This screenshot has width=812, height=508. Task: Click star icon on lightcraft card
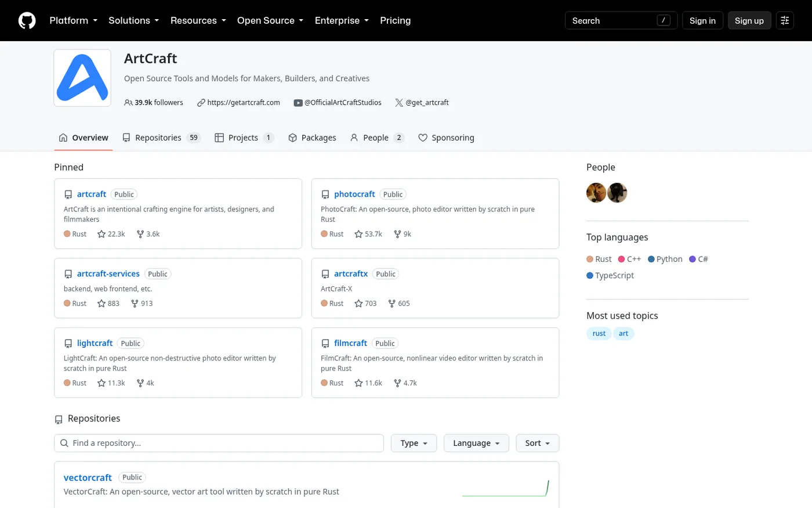[x=101, y=383]
